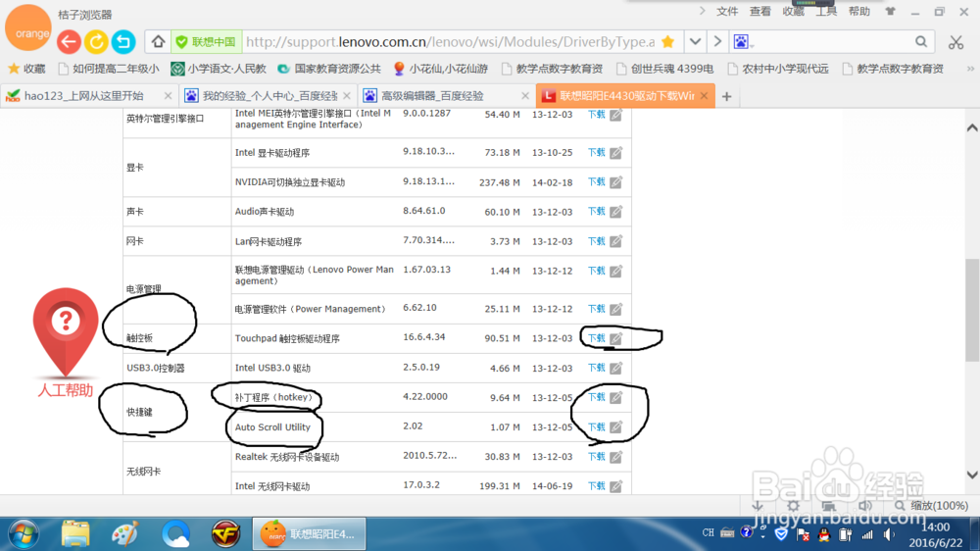
Task: Go to the browser home page icon
Action: [158, 42]
